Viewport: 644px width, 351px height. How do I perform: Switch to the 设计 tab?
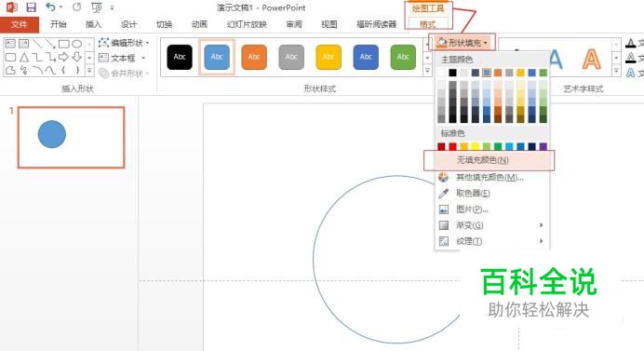click(128, 24)
